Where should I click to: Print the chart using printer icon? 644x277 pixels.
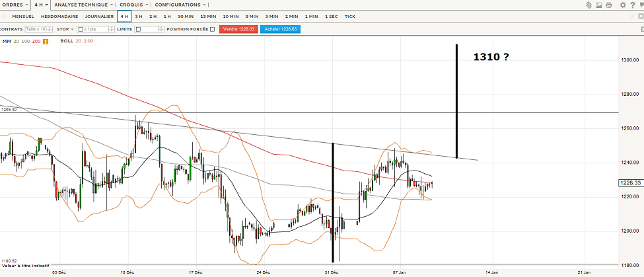[x=610, y=5]
